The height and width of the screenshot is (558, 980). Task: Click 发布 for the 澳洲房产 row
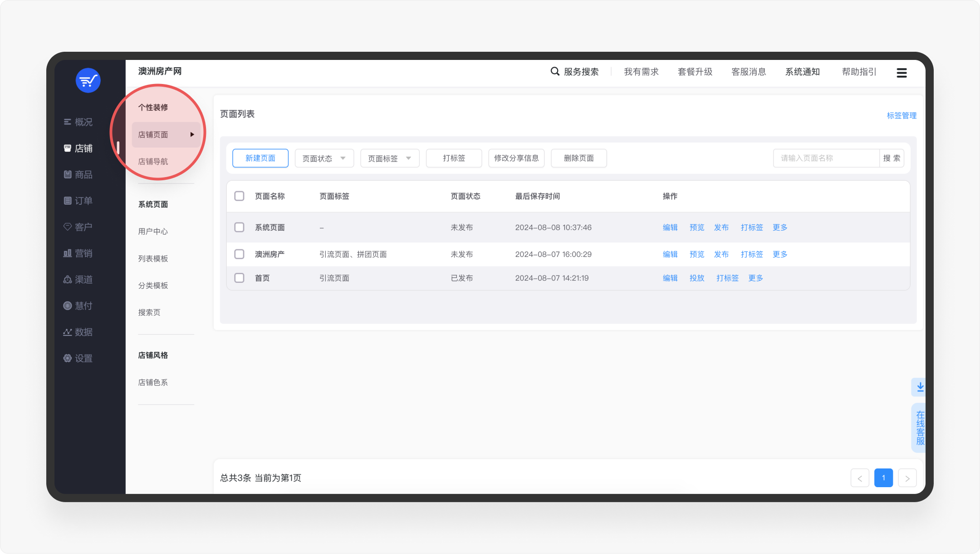(x=721, y=254)
